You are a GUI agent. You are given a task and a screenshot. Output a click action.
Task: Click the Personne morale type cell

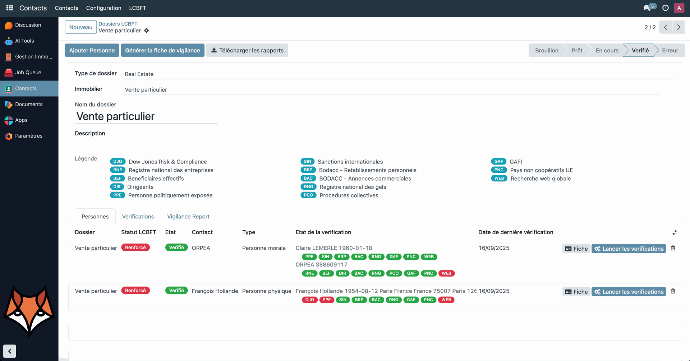(264, 248)
